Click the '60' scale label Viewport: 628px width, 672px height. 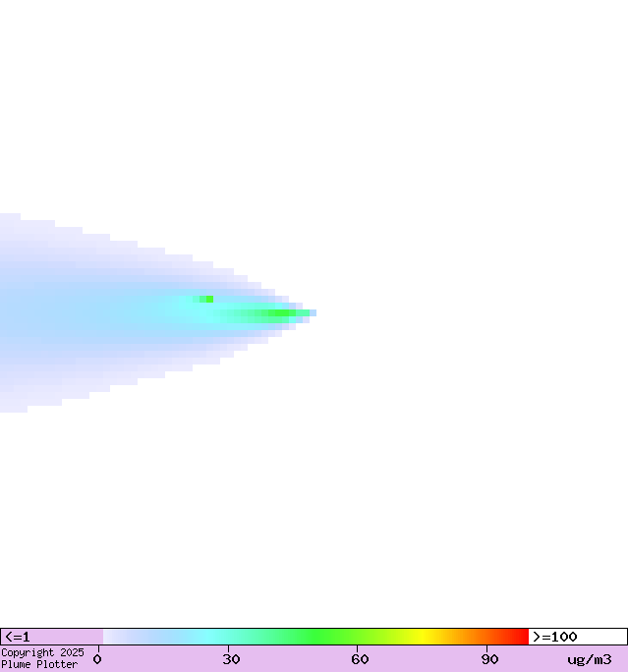point(360,659)
